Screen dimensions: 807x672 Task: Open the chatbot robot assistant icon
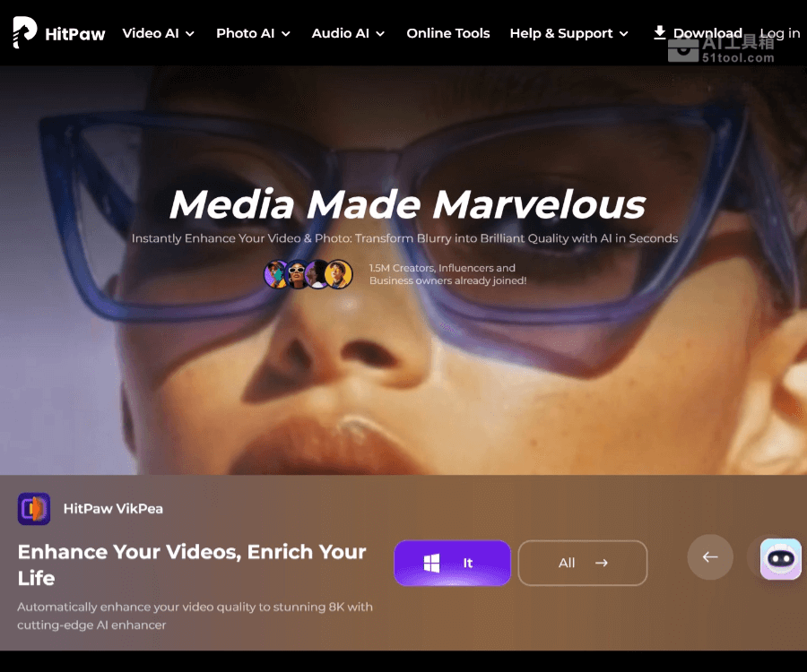[x=780, y=559]
